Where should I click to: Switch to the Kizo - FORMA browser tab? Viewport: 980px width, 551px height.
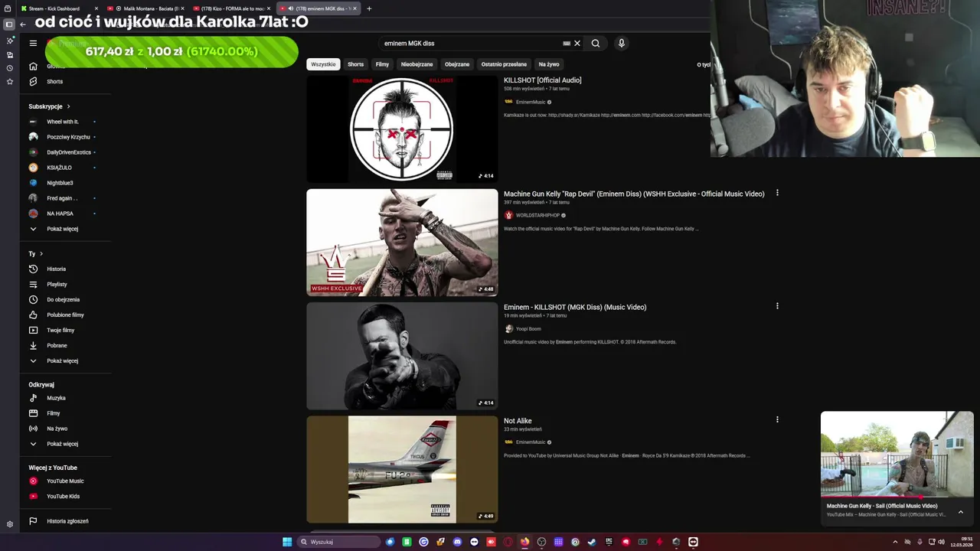232,8
